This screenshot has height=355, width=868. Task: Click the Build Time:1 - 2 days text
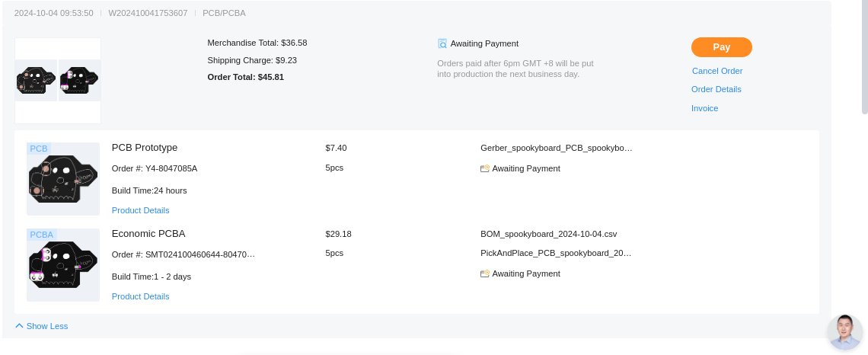(x=151, y=277)
